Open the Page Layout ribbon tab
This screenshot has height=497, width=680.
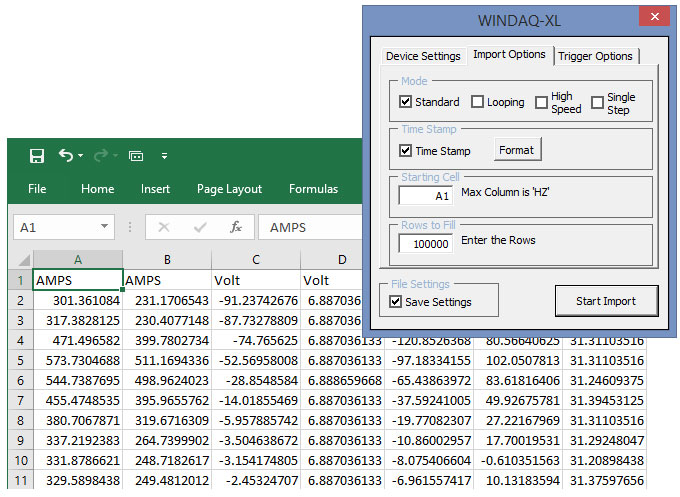click(x=229, y=189)
